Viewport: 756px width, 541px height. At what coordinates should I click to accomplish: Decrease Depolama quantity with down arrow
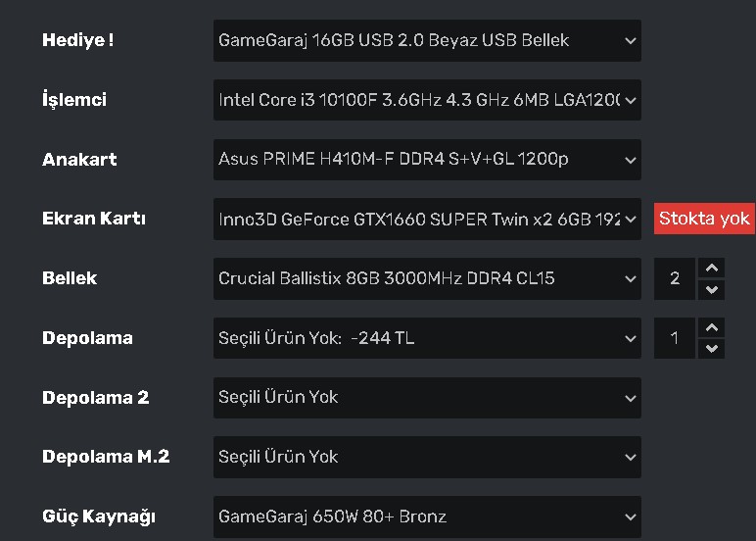(712, 349)
